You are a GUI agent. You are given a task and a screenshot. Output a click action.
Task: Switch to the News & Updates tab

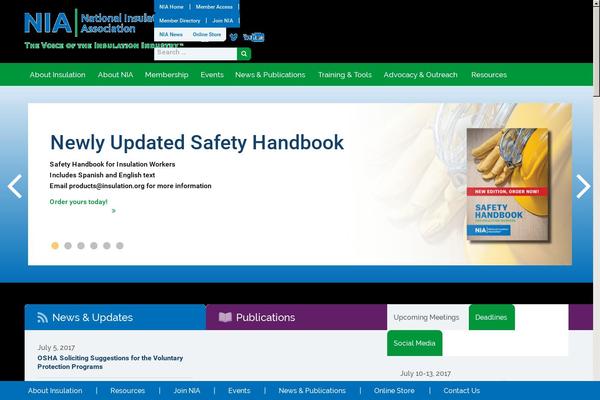tap(115, 317)
